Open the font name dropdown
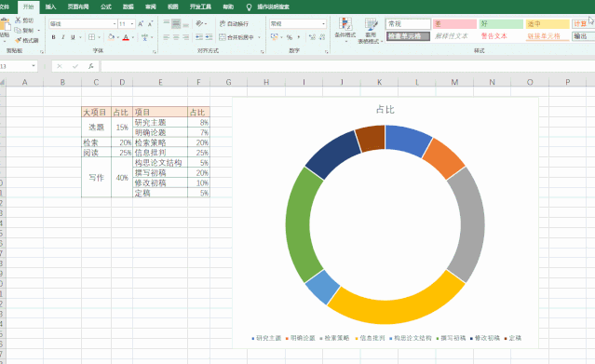Screen dimensions: 595x364 (115, 24)
